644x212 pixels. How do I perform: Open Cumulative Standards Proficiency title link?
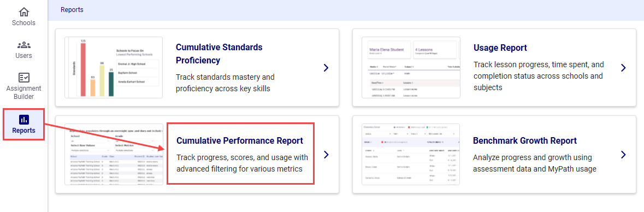219,54
